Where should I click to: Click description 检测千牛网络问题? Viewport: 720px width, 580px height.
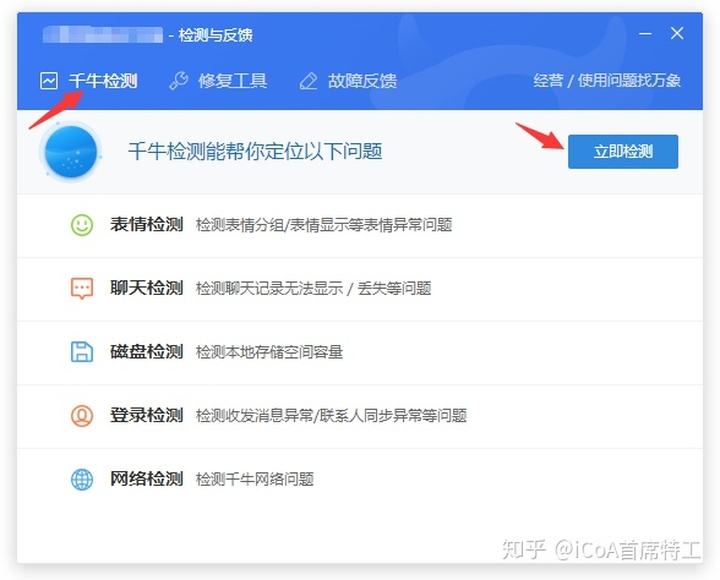(255, 479)
